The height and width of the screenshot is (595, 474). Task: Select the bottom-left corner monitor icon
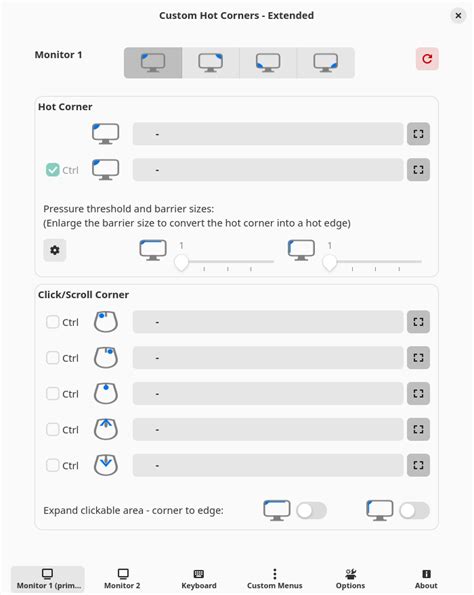coord(268,63)
